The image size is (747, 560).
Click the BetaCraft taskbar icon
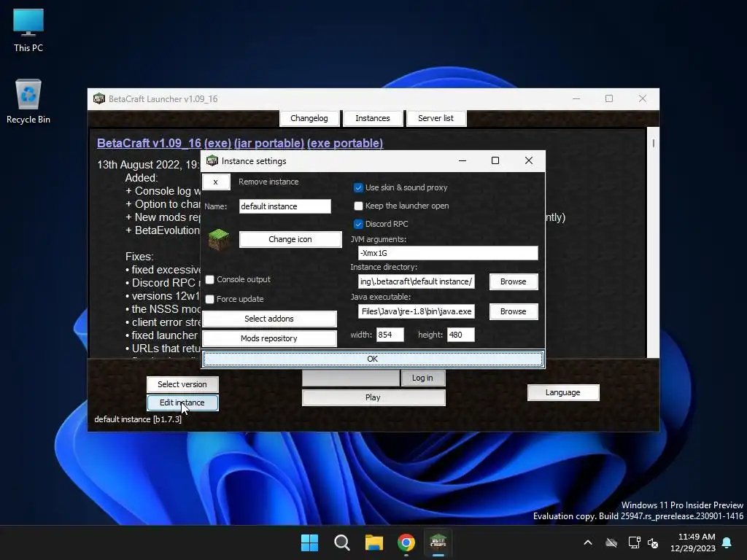click(x=438, y=542)
